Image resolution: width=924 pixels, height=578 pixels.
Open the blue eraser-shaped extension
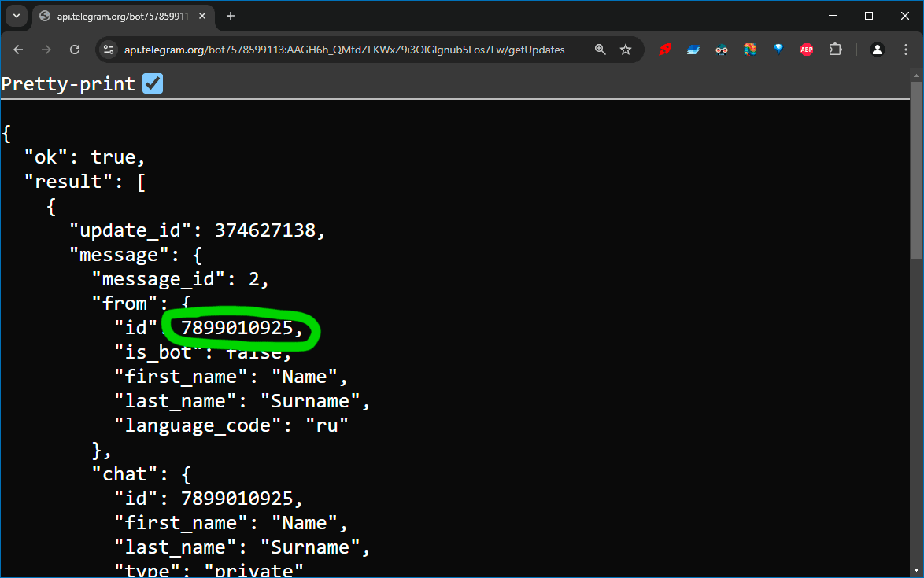693,50
